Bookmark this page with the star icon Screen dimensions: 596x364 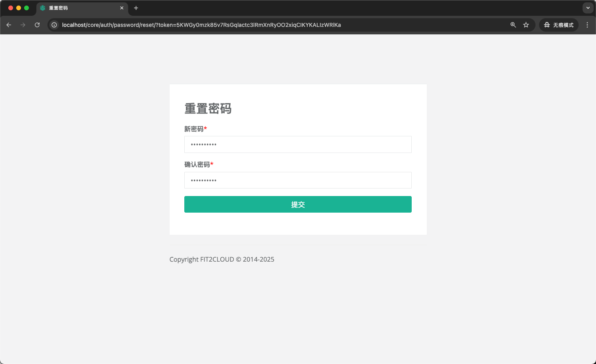click(x=526, y=25)
